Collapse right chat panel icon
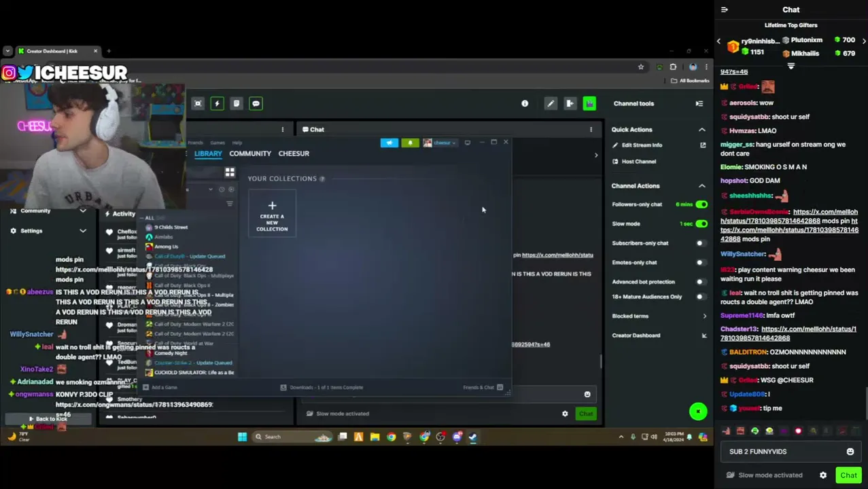This screenshot has width=868, height=489. click(725, 10)
